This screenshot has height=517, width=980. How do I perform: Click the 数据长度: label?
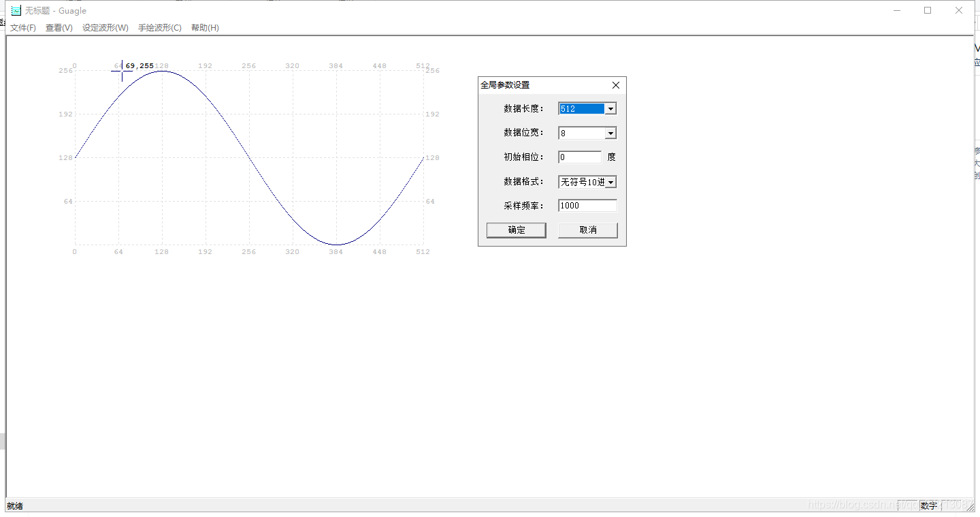[x=524, y=109]
